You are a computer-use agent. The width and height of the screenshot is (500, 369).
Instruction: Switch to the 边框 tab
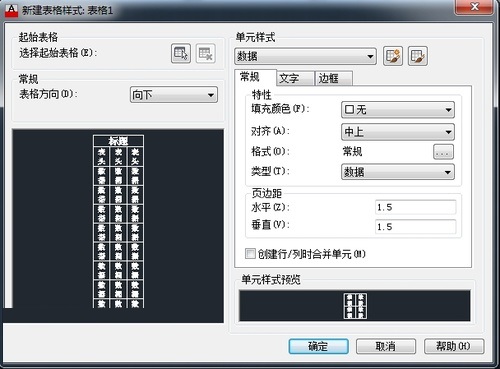point(334,79)
